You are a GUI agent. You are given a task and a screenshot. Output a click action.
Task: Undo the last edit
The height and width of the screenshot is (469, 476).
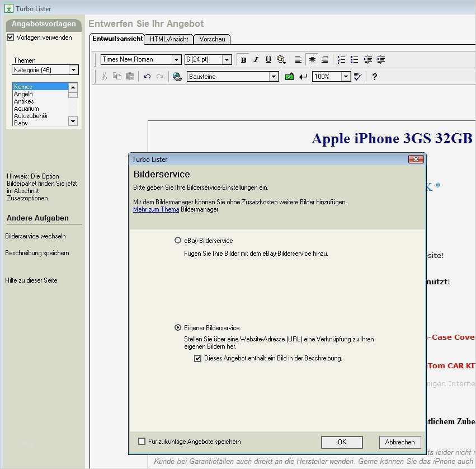[147, 77]
